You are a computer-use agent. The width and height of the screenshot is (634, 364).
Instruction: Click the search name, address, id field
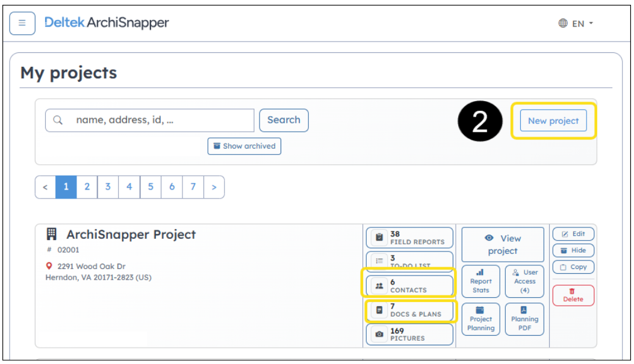[149, 120]
